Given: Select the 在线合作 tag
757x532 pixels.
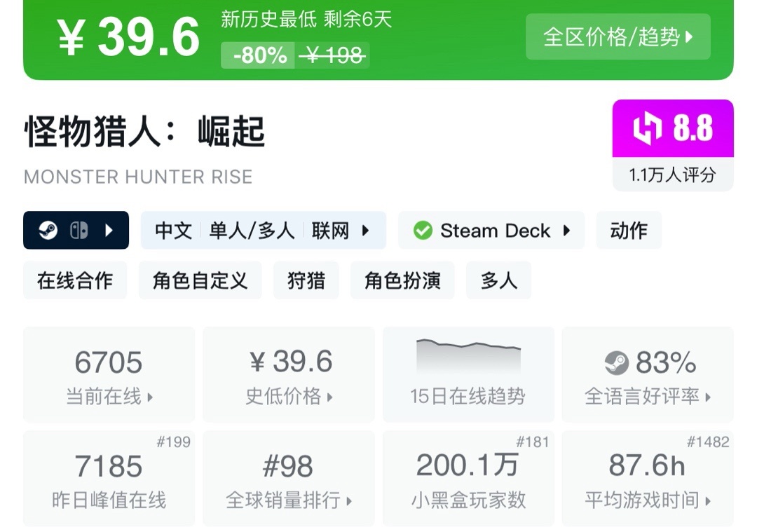Looking at the screenshot, I should (x=75, y=280).
